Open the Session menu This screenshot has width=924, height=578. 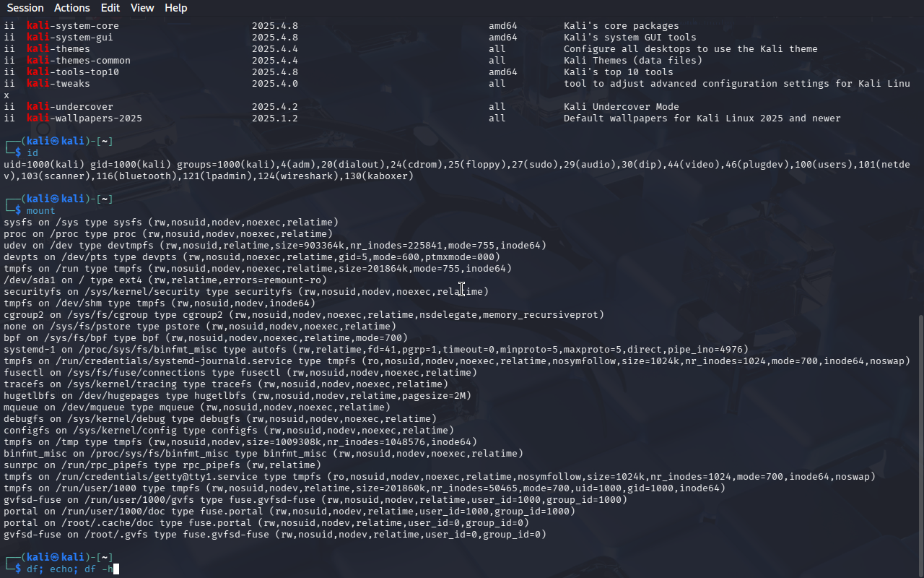click(25, 8)
